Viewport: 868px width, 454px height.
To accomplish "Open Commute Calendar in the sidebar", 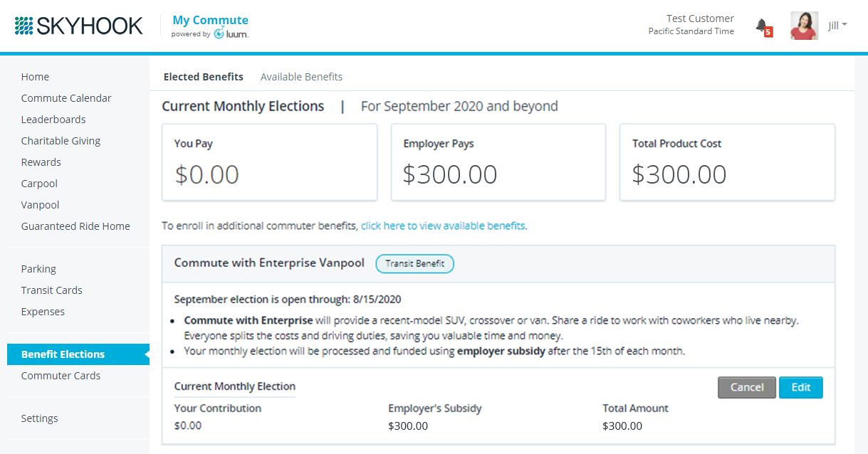I will coord(66,98).
